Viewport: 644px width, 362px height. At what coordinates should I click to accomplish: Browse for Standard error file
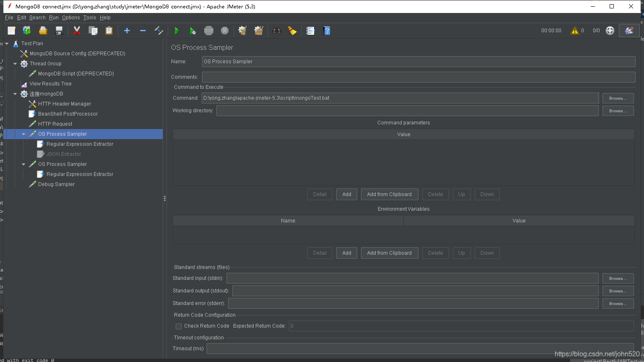pos(618,303)
